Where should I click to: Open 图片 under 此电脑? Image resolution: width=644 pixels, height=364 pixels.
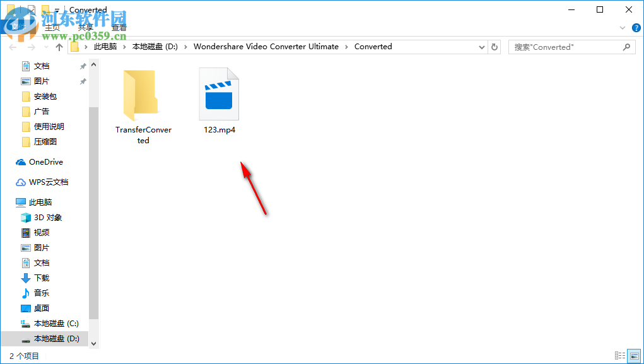(x=42, y=248)
